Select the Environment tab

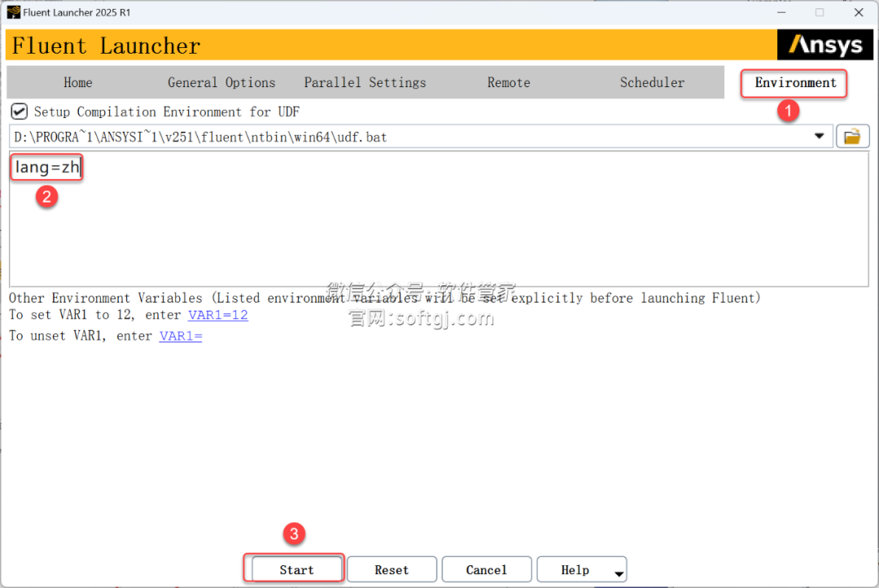[794, 83]
